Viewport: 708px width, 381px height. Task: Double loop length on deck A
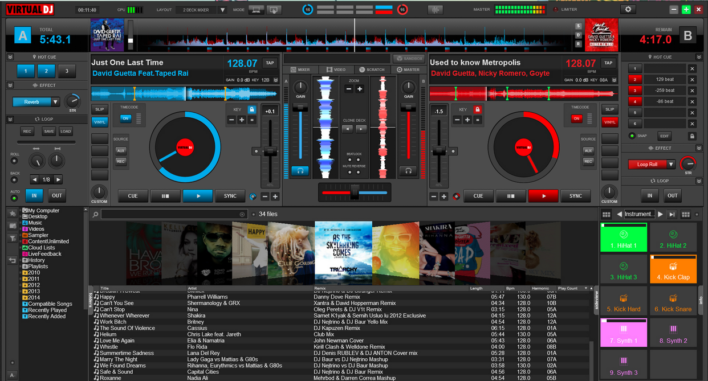click(58, 180)
